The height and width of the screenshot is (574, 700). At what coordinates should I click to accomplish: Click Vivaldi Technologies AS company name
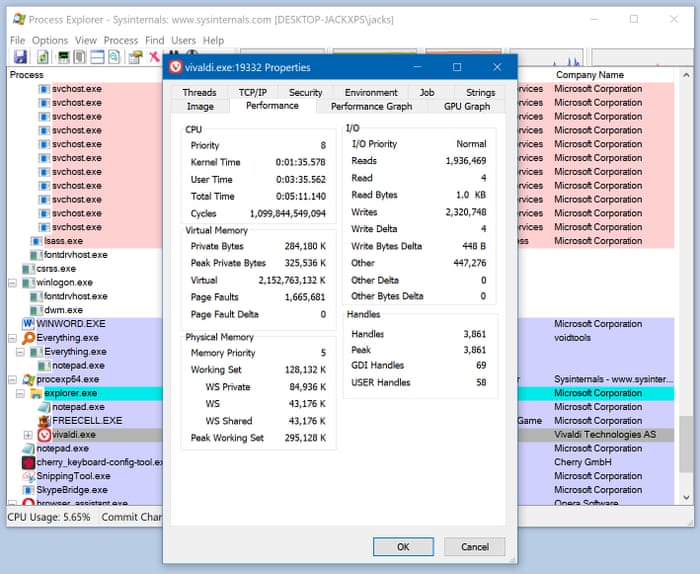click(605, 435)
